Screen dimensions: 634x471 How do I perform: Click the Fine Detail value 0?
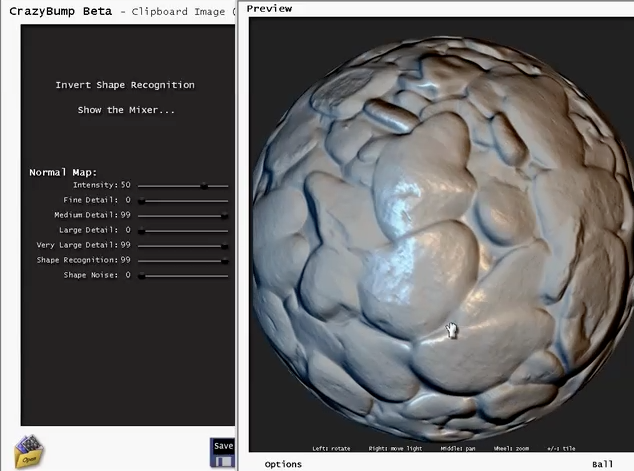click(x=128, y=200)
